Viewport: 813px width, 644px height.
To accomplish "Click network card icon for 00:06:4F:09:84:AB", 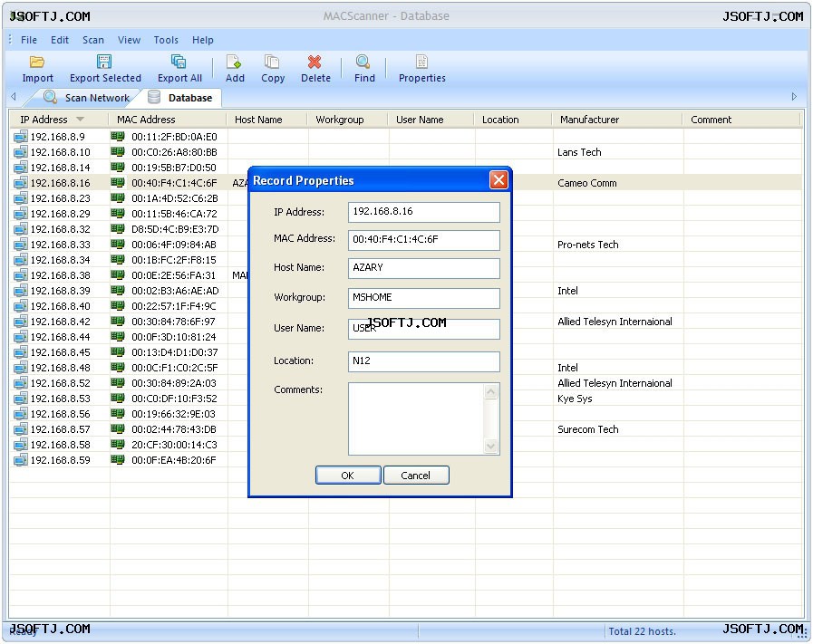I will (118, 244).
